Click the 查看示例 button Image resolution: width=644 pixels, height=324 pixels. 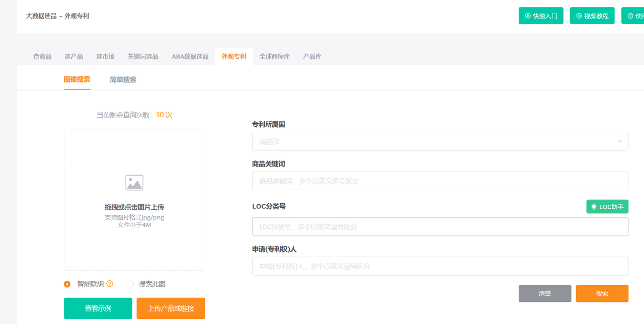[x=98, y=308]
